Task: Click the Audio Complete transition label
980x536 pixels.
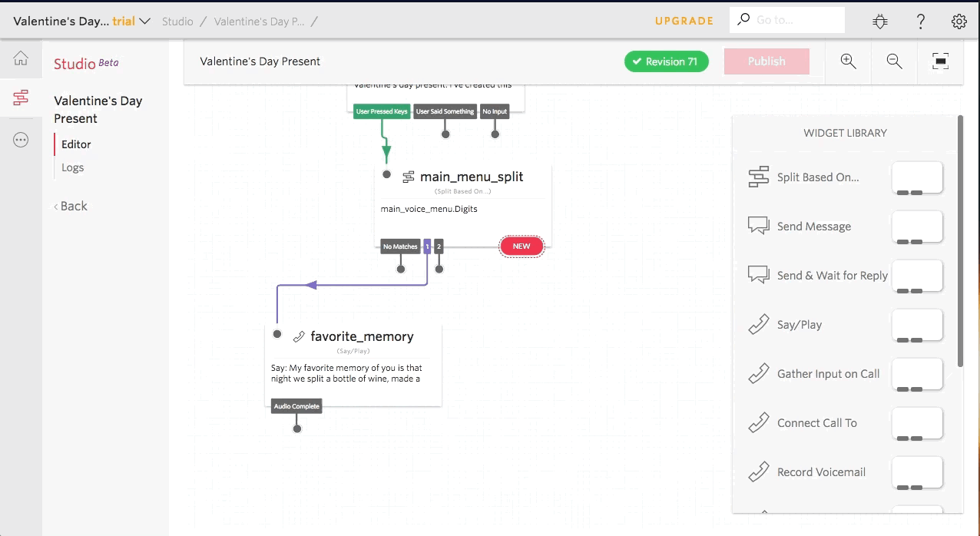Action: coord(296,406)
